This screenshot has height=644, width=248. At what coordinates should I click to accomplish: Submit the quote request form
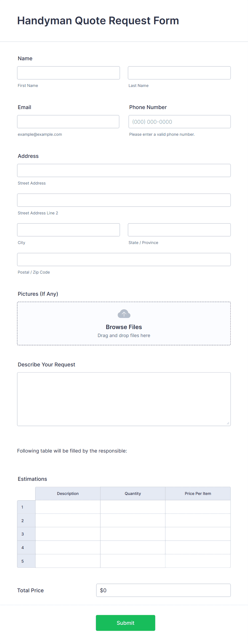(x=126, y=623)
